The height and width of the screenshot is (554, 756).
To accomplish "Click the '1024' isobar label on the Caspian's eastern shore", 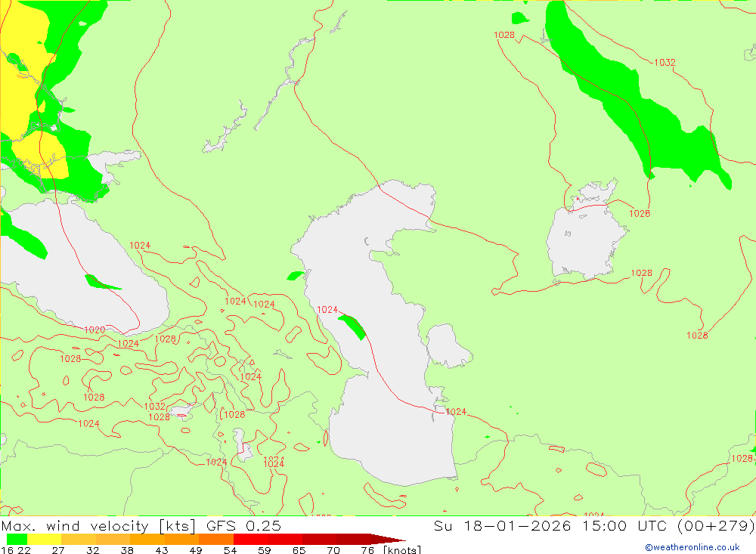I will tap(456, 411).
